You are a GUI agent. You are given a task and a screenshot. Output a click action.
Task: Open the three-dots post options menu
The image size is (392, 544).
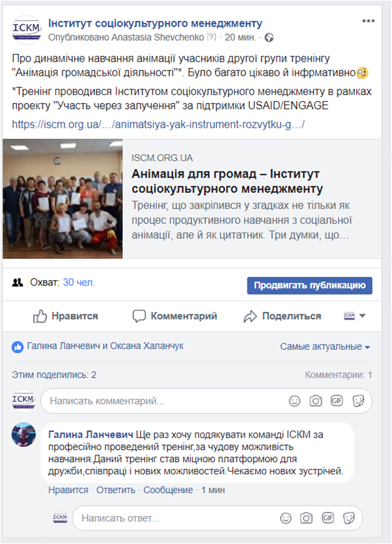coord(368,21)
